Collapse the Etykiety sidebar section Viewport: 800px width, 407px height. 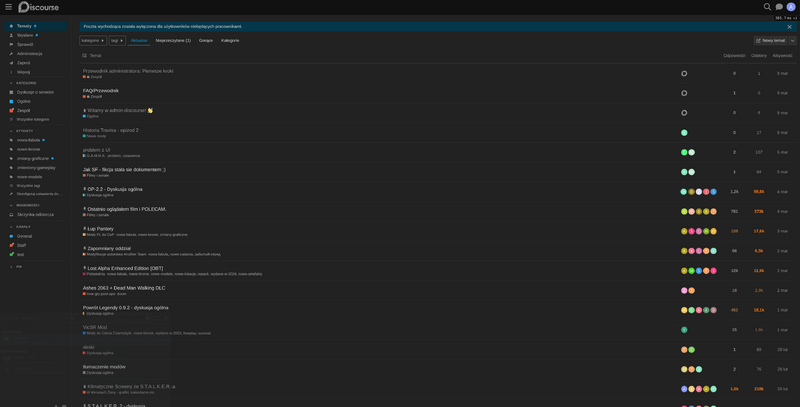coord(24,131)
